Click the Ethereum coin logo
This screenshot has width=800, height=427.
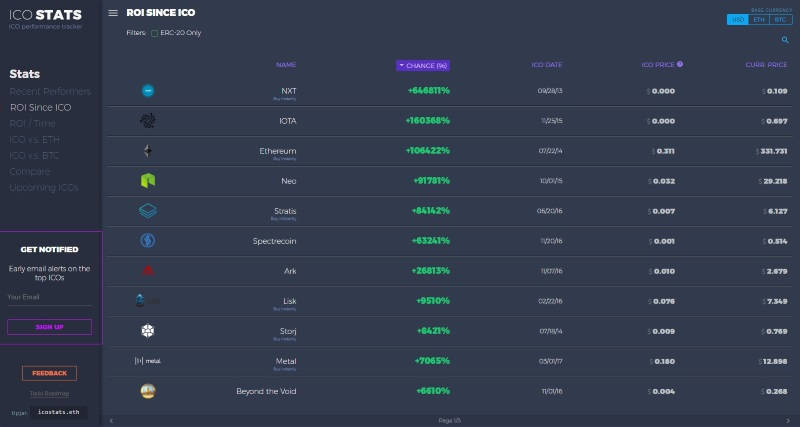tap(148, 150)
